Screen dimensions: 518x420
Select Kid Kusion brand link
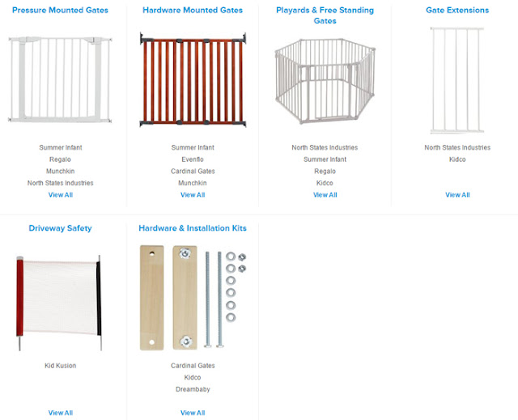[x=61, y=366]
